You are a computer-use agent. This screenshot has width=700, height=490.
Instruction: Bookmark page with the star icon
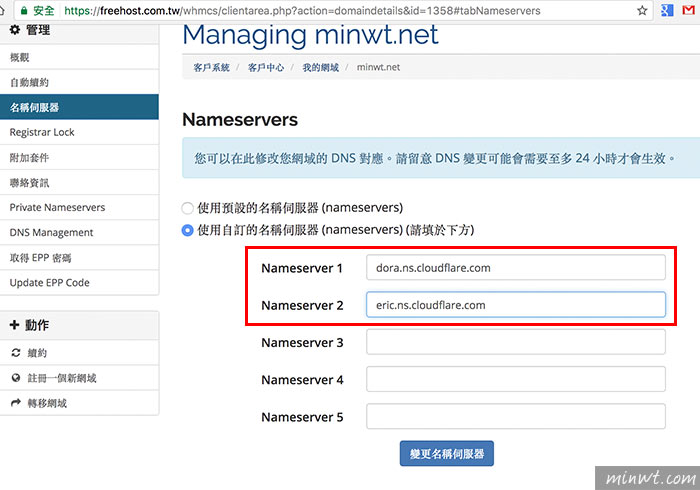pyautogui.click(x=642, y=10)
